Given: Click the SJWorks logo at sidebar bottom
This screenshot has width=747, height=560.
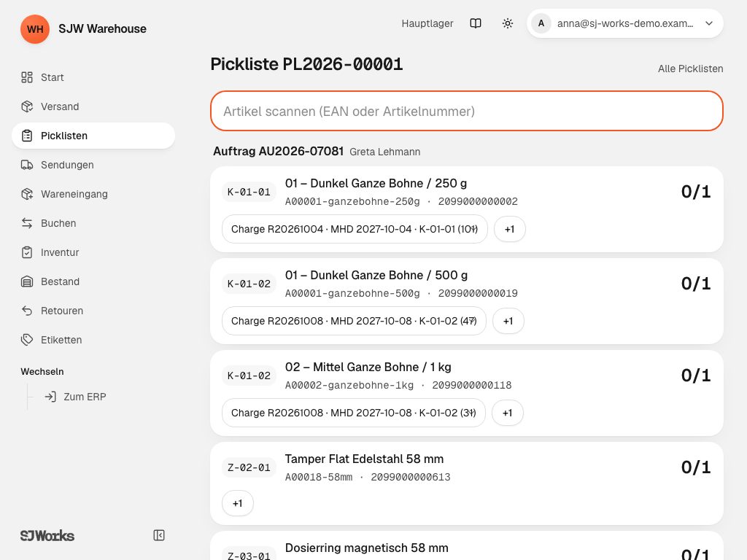Looking at the screenshot, I should (47, 536).
